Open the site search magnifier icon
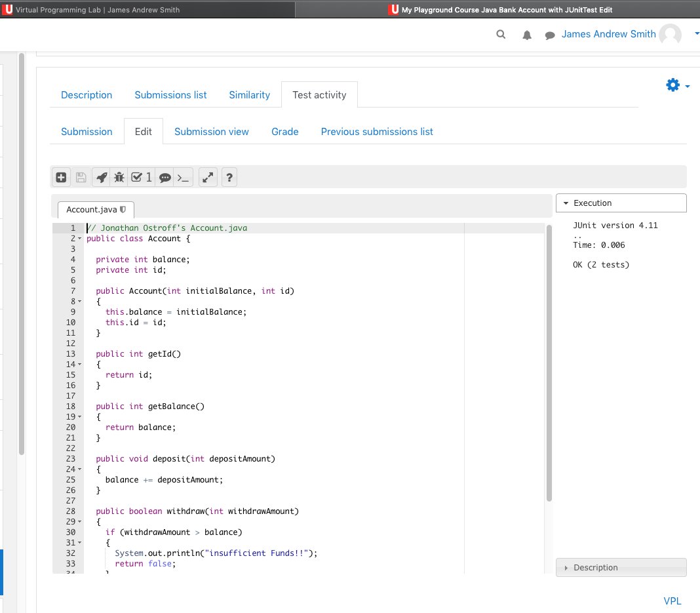Image resolution: width=700 pixels, height=613 pixels. pyautogui.click(x=501, y=34)
